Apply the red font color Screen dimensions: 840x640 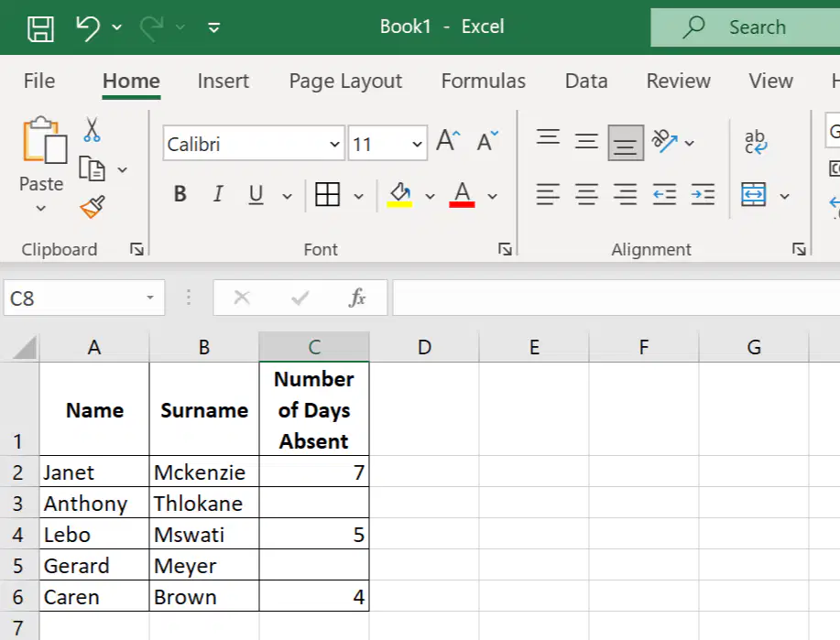[462, 194]
